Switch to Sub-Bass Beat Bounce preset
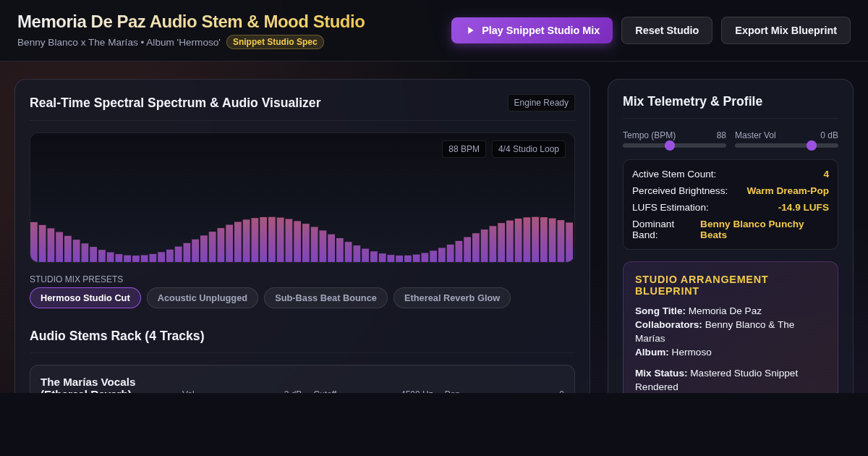 pyautogui.click(x=325, y=297)
